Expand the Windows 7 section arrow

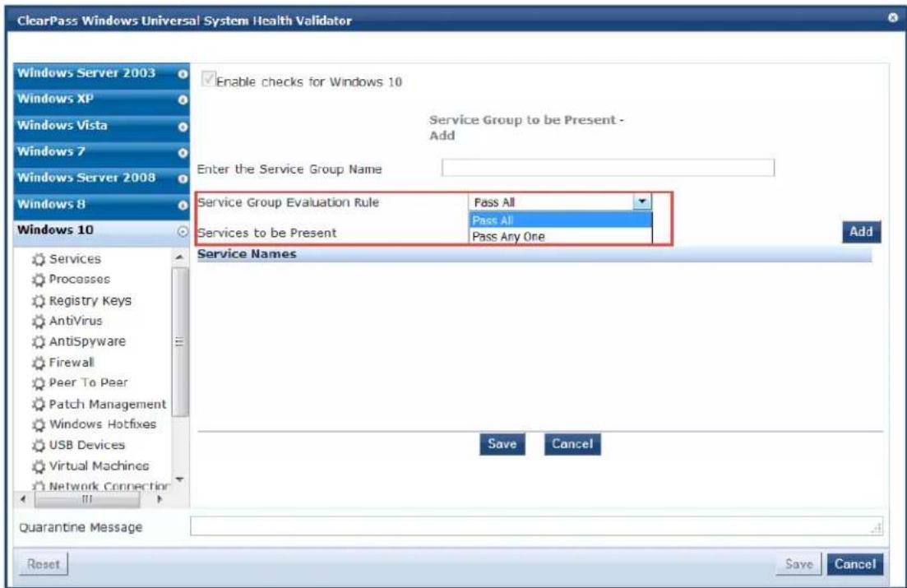[x=183, y=153]
